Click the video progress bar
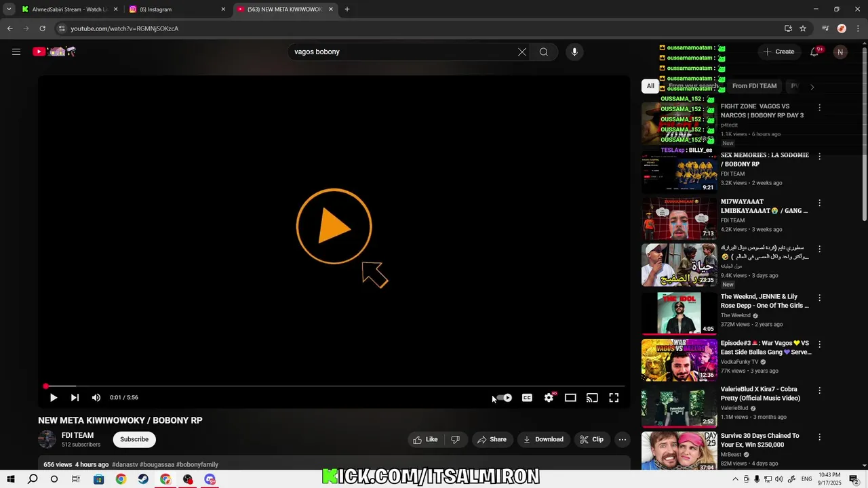Screen dimensions: 868x488 334,386
